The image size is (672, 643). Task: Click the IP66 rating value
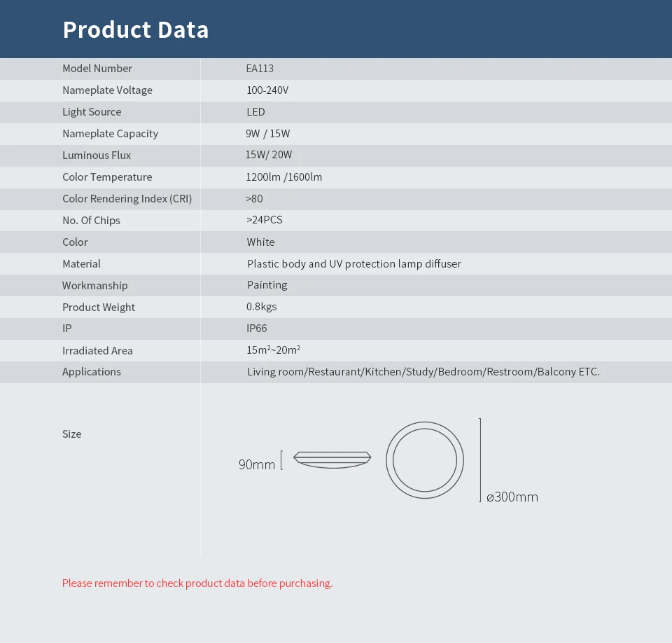[256, 328]
